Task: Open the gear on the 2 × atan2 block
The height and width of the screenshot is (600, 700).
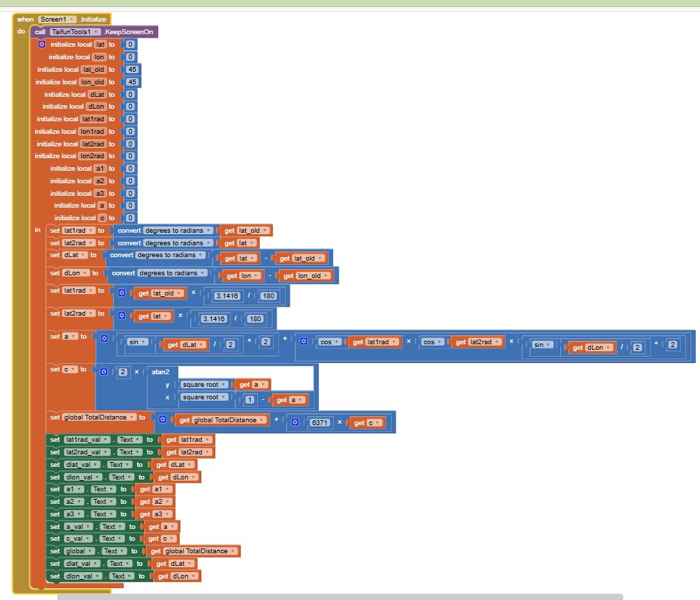Action: (x=104, y=372)
